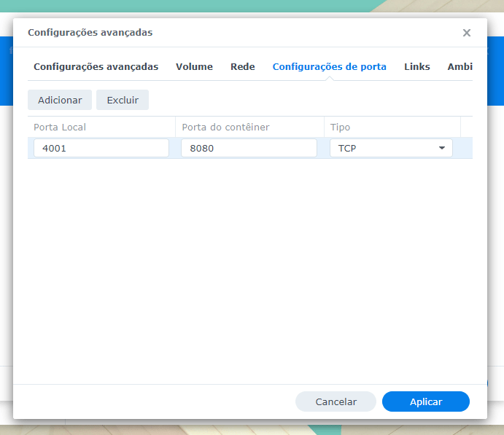The image size is (504, 435).
Task: Click the Adicionar button
Action: [x=60, y=100]
